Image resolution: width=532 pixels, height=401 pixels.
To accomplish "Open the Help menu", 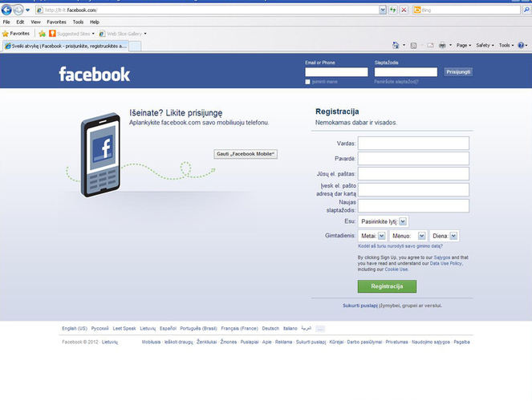I will click(95, 22).
